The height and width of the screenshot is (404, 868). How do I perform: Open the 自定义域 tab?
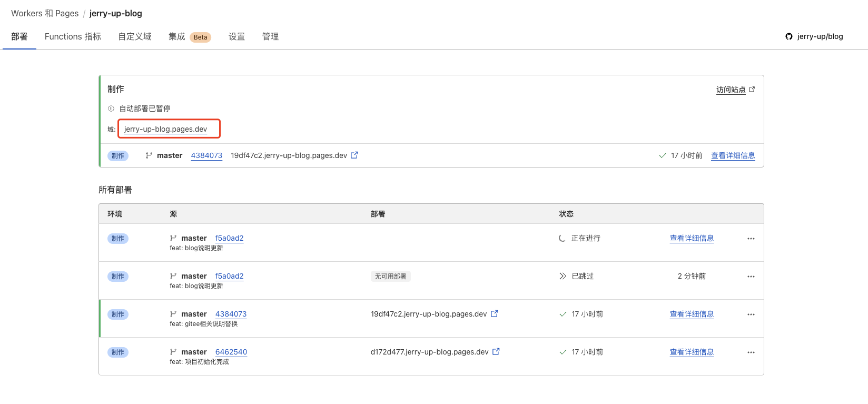coord(135,36)
